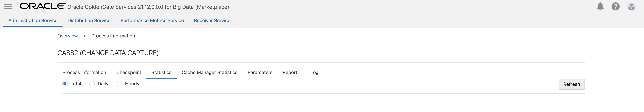
Task: Show the Log tab
Action: tap(314, 72)
